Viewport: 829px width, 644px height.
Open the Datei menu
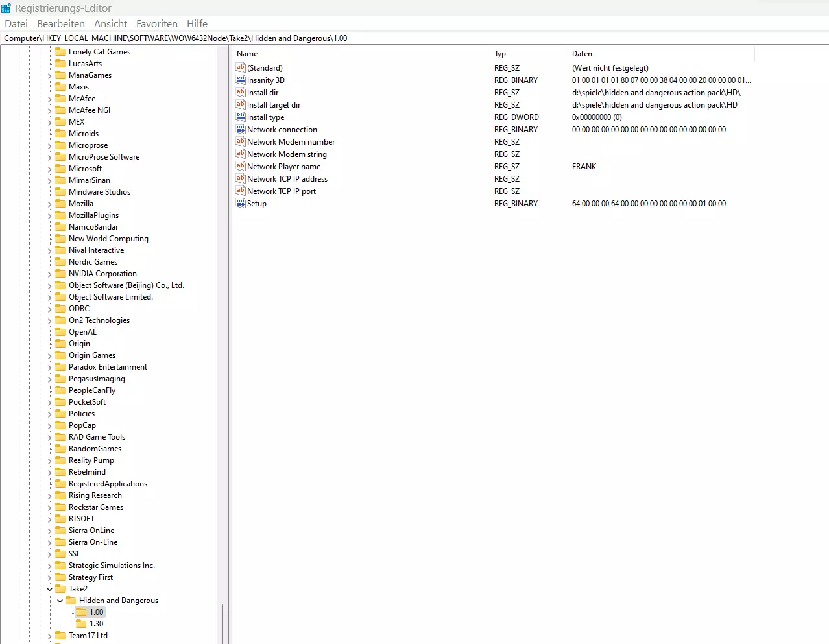click(16, 23)
